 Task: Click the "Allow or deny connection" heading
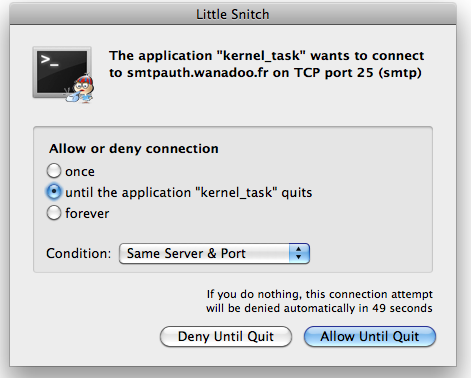coord(134,149)
